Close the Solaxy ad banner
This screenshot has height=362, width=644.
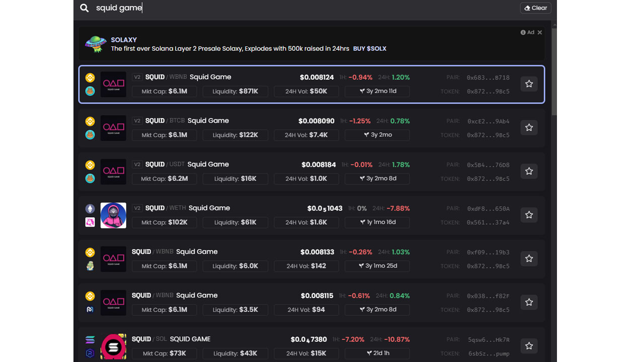coord(539,32)
